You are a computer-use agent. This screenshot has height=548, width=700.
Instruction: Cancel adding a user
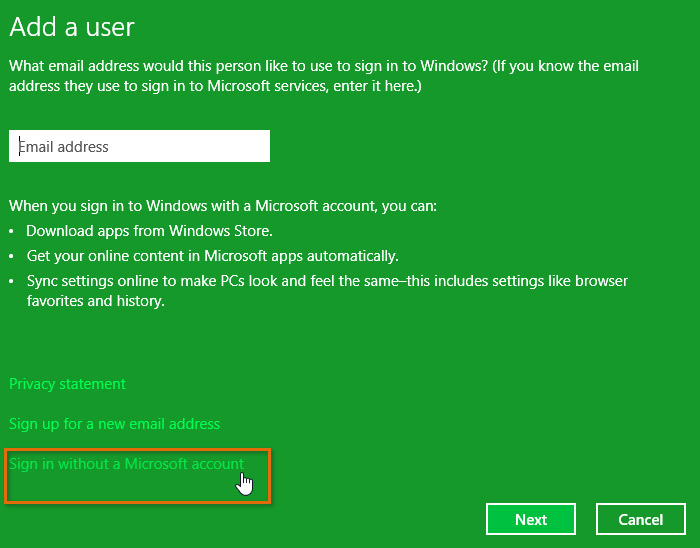640,519
